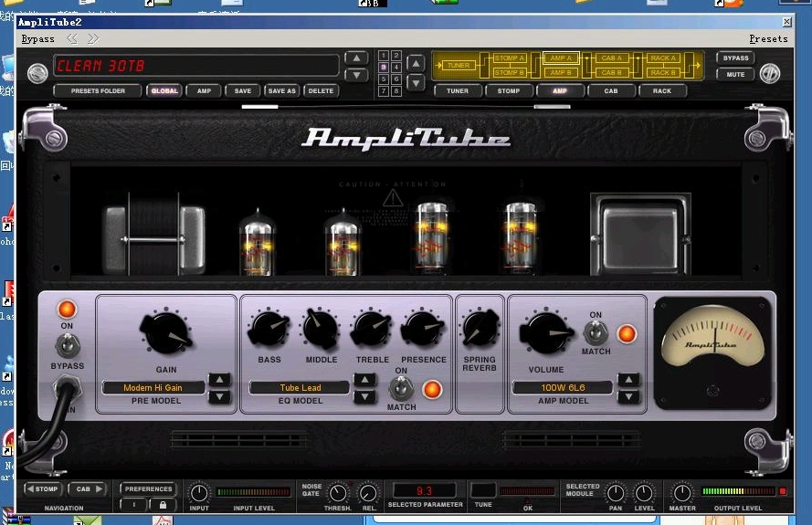The height and width of the screenshot is (525, 812).
Task: Select preset slot 4
Action: [x=395, y=68]
